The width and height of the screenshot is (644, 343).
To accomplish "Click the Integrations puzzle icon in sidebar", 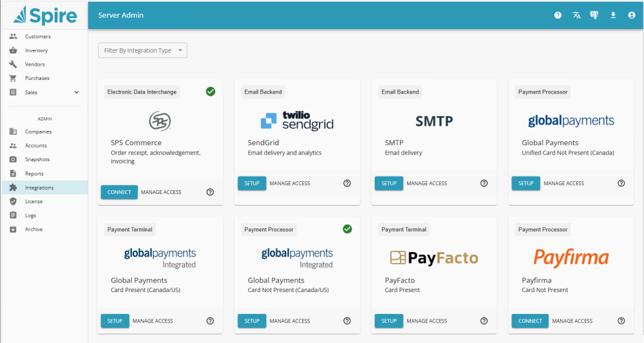I will (13, 188).
